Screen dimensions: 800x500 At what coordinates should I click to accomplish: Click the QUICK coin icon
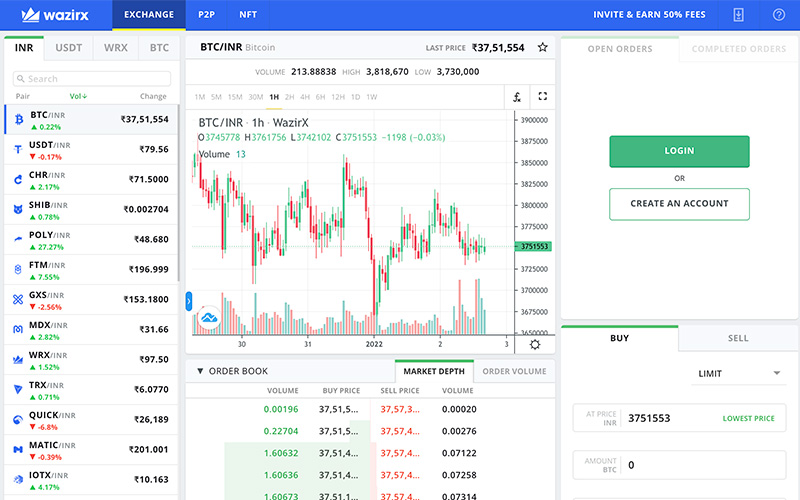pos(18,419)
